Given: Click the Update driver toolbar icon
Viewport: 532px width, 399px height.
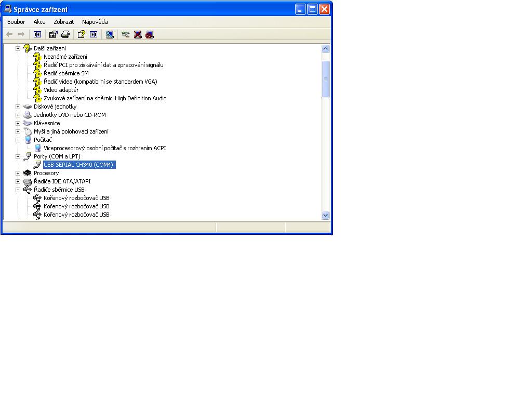Looking at the screenshot, I should tap(126, 34).
